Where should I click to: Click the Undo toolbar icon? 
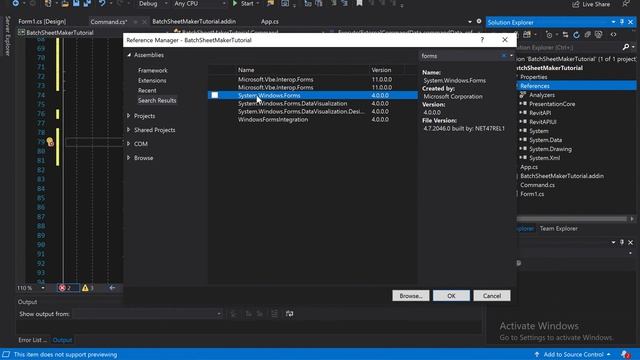click(x=102, y=4)
